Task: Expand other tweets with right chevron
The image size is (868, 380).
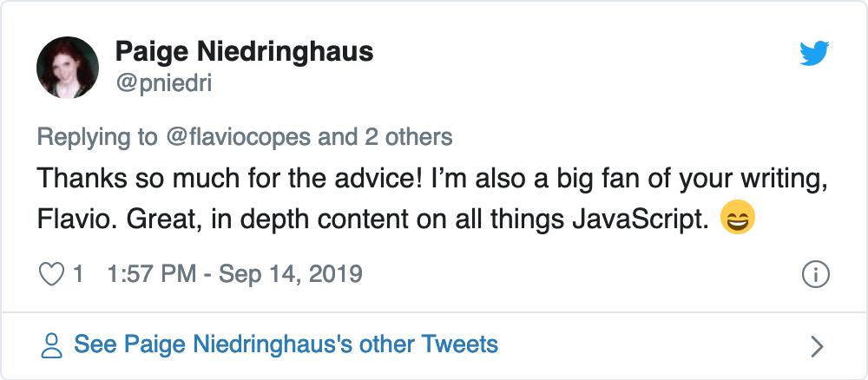Action: [x=816, y=346]
